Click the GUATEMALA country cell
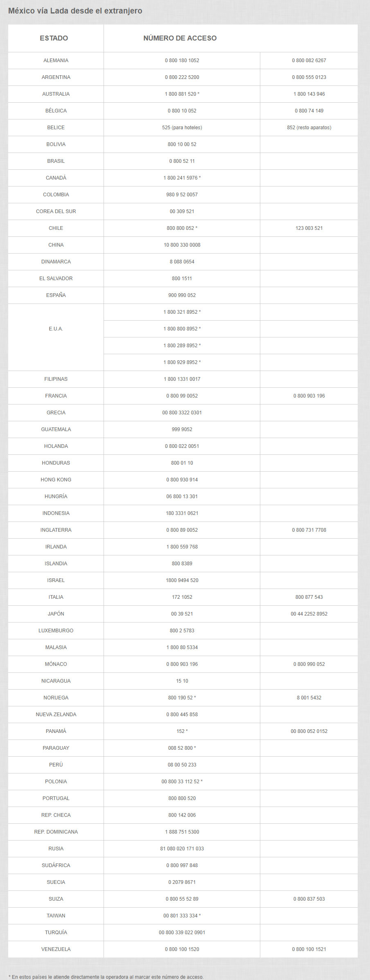 (x=56, y=429)
